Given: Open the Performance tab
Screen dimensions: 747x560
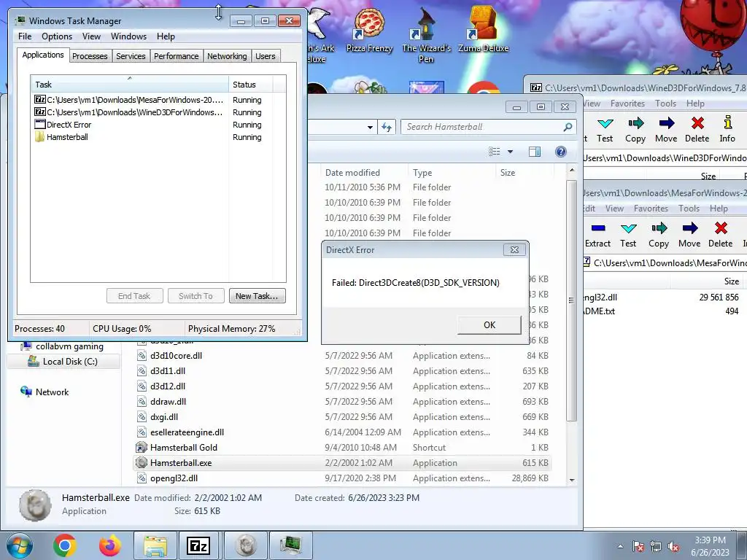Looking at the screenshot, I should tap(177, 56).
